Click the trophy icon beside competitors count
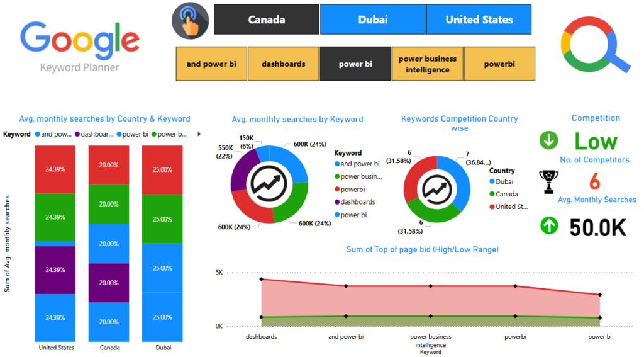644x357 pixels. (548, 181)
